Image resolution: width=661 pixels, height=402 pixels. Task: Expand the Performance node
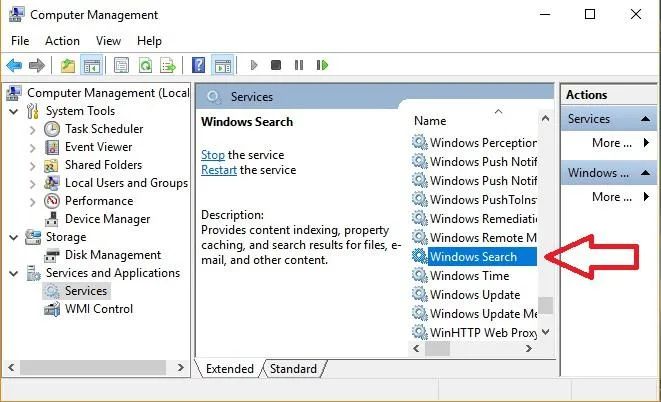pos(33,202)
